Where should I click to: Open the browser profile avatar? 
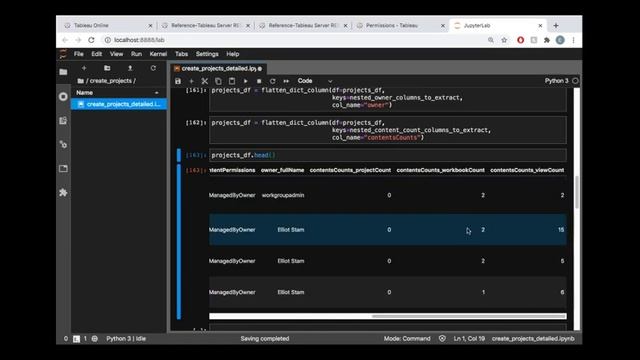pos(560,40)
